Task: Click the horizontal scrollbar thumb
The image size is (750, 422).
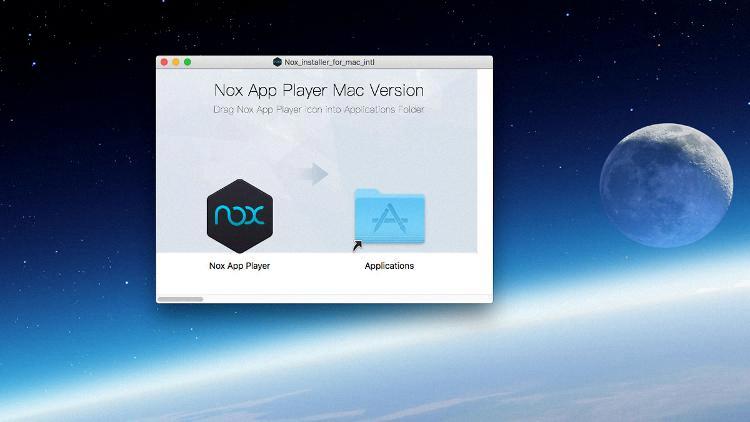Action: (181, 298)
